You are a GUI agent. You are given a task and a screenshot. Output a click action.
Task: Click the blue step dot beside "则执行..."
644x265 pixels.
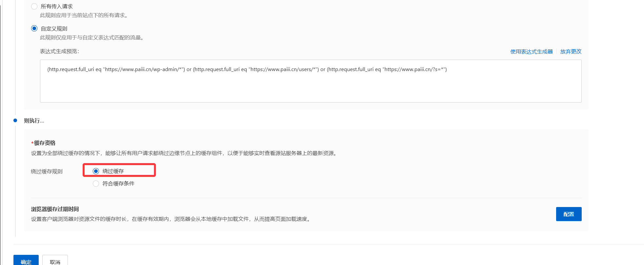[x=15, y=121]
